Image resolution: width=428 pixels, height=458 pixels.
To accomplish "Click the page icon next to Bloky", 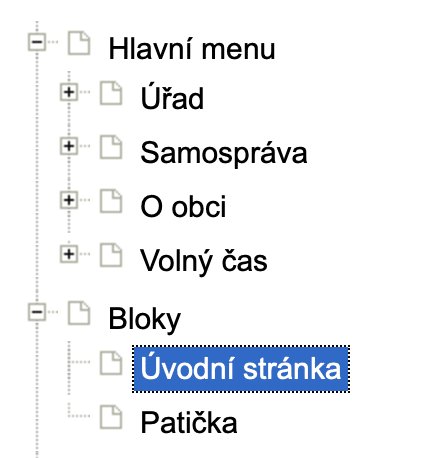I will (x=79, y=313).
